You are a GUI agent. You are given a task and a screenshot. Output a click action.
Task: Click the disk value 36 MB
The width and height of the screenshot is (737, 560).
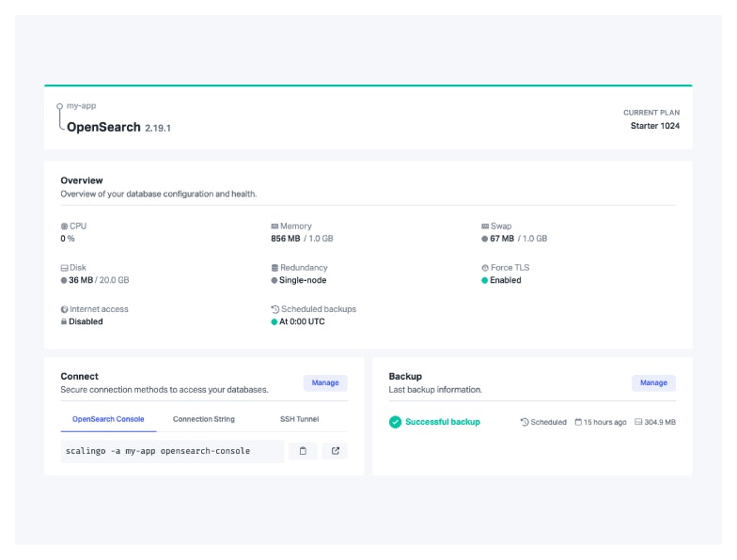coord(81,280)
